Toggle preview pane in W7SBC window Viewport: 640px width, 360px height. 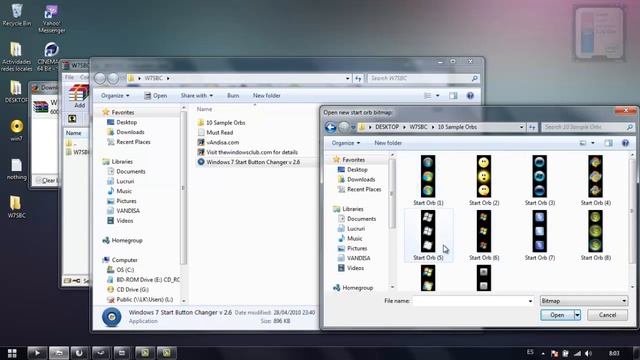pyautogui.click(x=453, y=96)
